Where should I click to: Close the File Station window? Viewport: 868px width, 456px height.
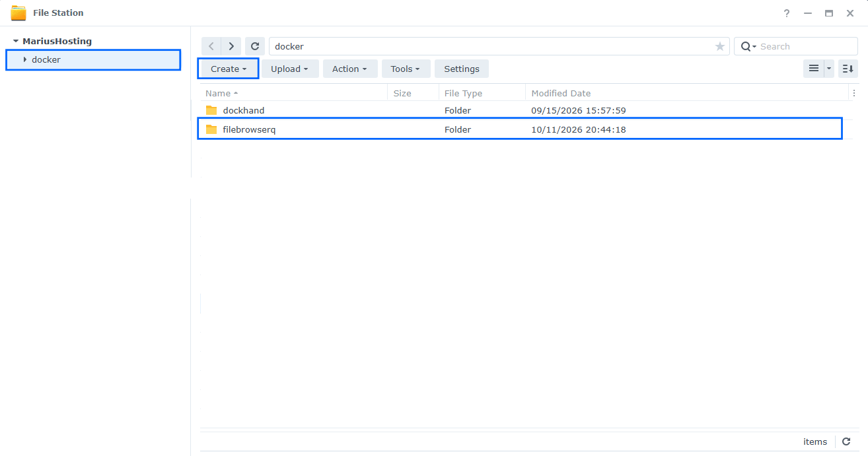850,13
